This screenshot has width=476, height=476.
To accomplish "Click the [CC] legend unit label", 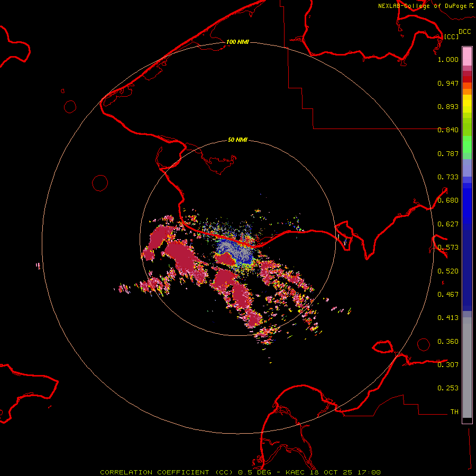I will 452,36.
